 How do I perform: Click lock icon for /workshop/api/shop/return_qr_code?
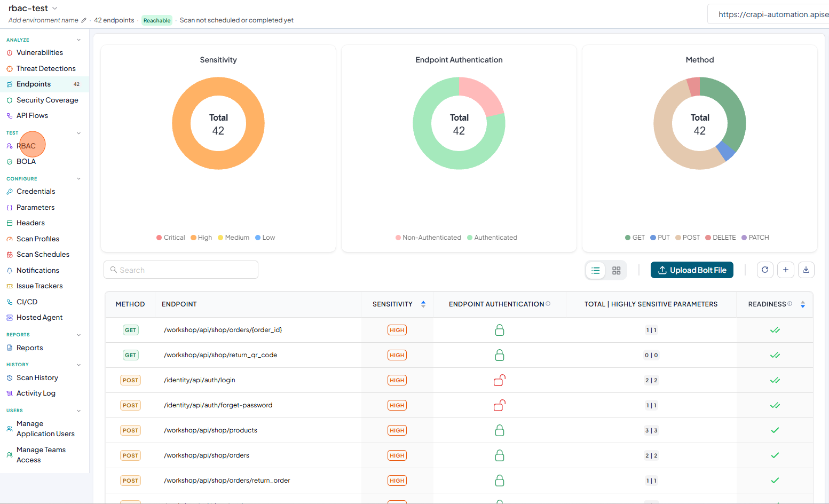click(500, 355)
